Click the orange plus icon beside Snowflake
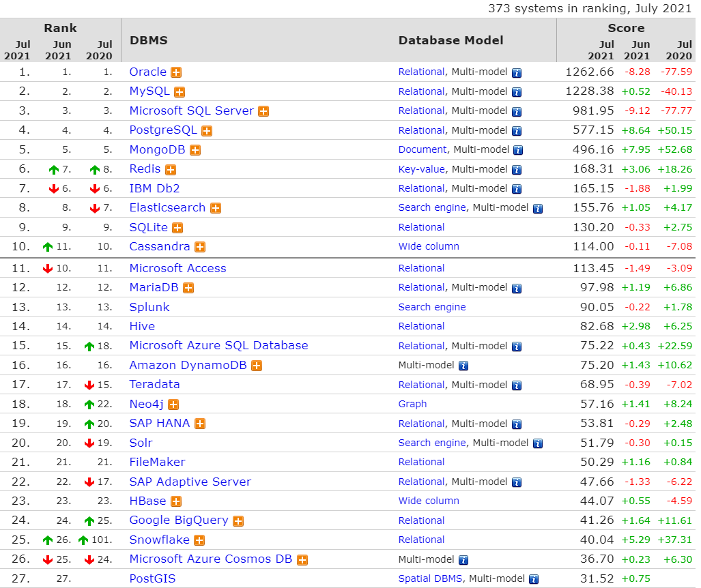This screenshot has height=588, width=701. coord(199,540)
